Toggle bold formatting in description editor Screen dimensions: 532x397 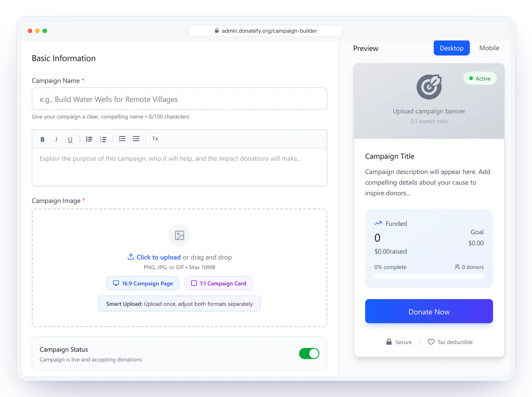coord(43,139)
